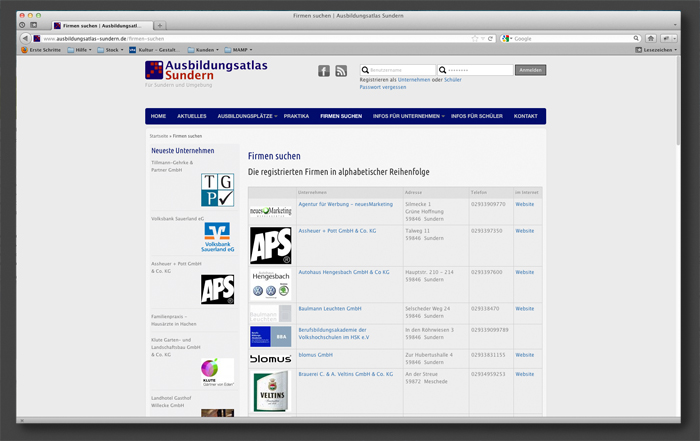The width and height of the screenshot is (700, 441).
Task: Open the Facebook icon in the header
Action: point(324,71)
